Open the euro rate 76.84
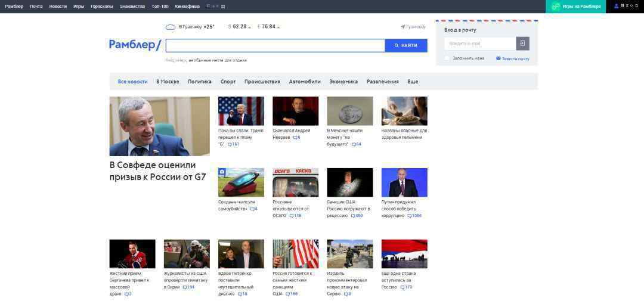Screen dimensions: 644x304 [268, 27]
